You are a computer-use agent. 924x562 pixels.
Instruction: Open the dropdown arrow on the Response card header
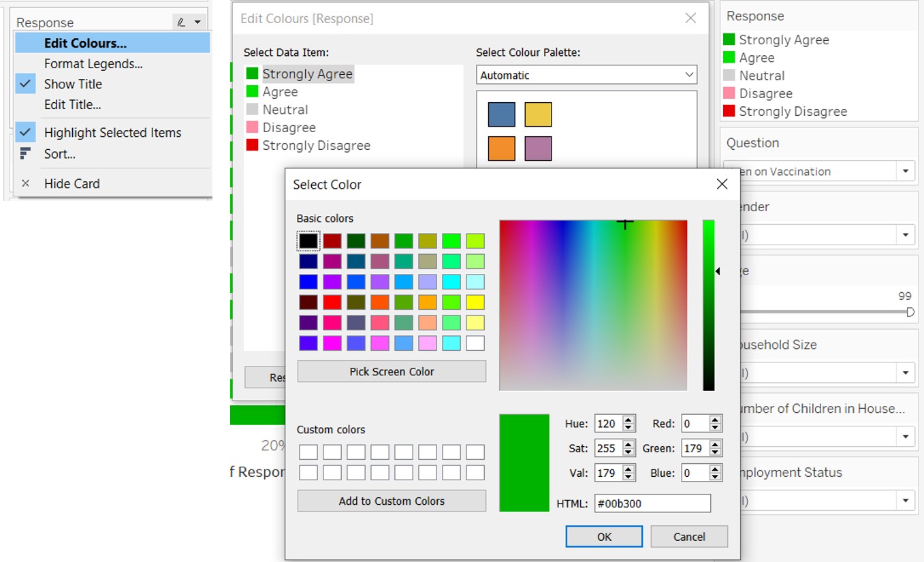coord(197,20)
